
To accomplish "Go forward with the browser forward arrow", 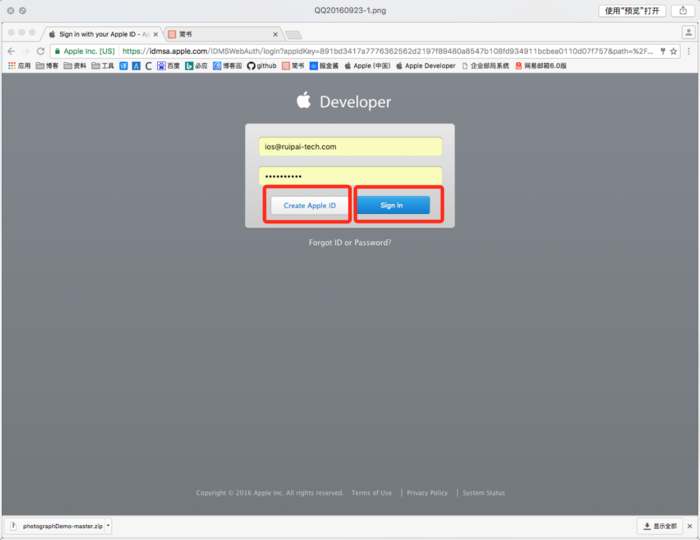I will [26, 51].
